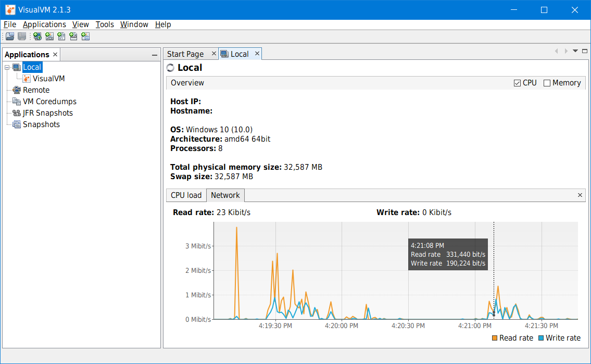Click the Remote hosts icon in tree
This screenshot has height=364, width=591.
click(x=17, y=90)
